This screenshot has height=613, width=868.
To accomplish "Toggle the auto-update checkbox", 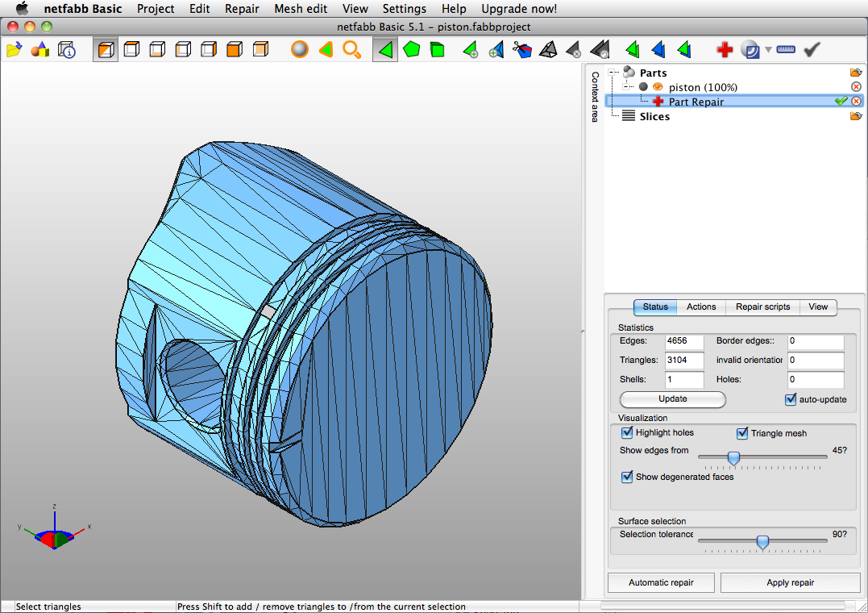I will [791, 399].
